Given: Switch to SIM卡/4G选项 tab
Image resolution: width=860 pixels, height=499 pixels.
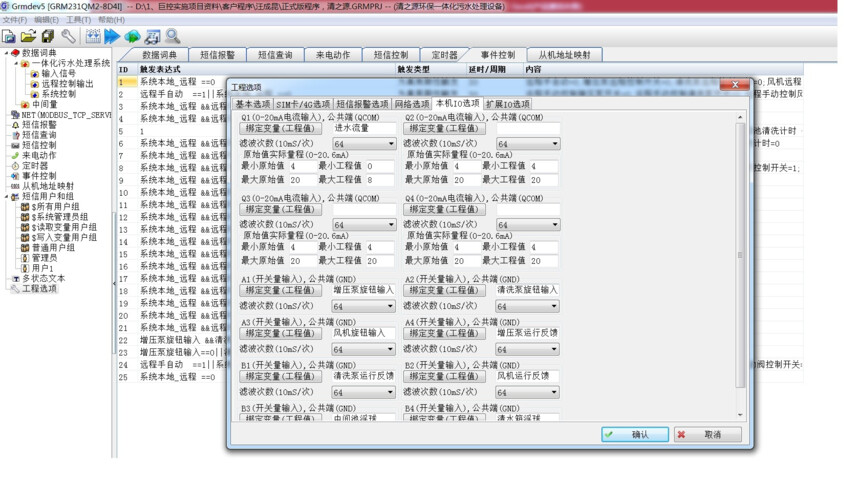Looking at the screenshot, I should pos(303,104).
